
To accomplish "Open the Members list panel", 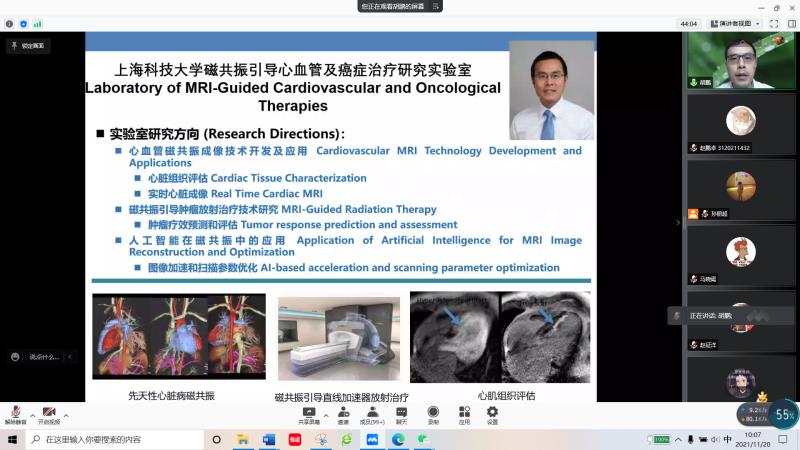I will pos(371,412).
